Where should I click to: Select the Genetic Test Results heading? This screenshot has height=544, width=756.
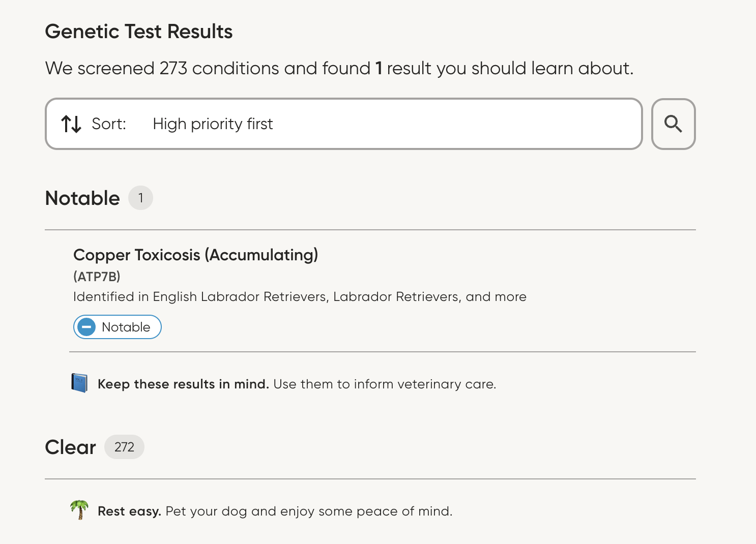(x=139, y=31)
